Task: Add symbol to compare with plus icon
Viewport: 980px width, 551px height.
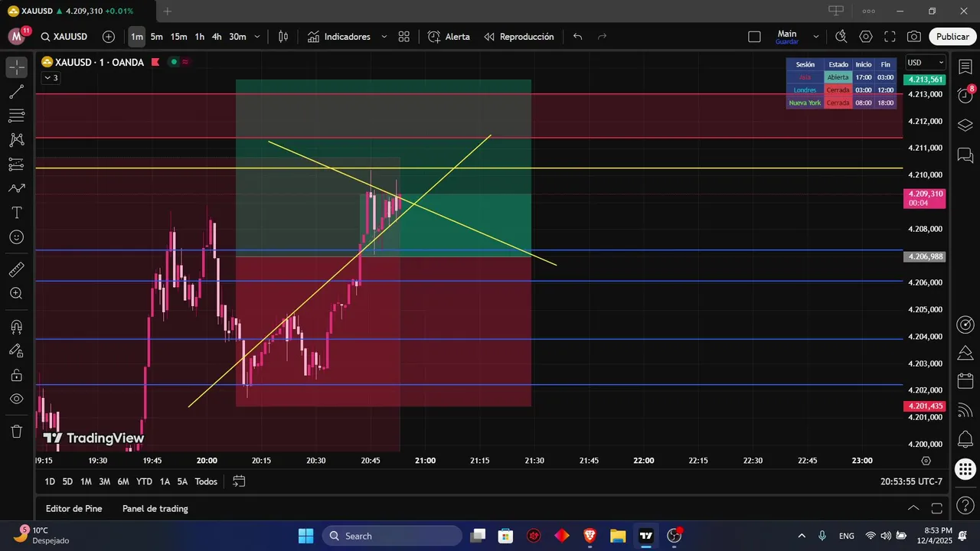Action: (x=109, y=37)
